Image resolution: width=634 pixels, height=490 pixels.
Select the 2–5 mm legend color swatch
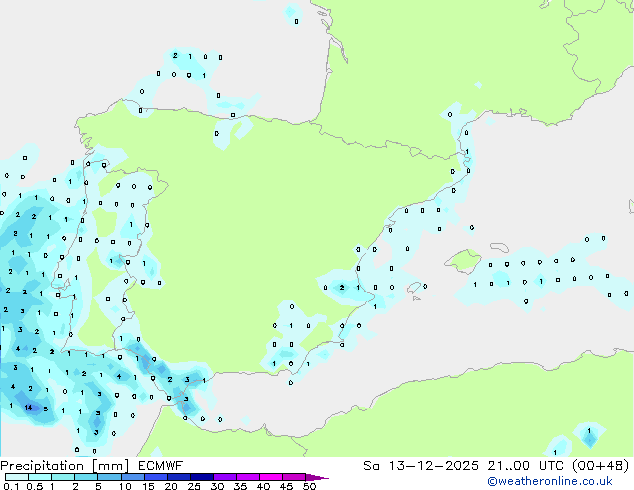tap(86, 477)
